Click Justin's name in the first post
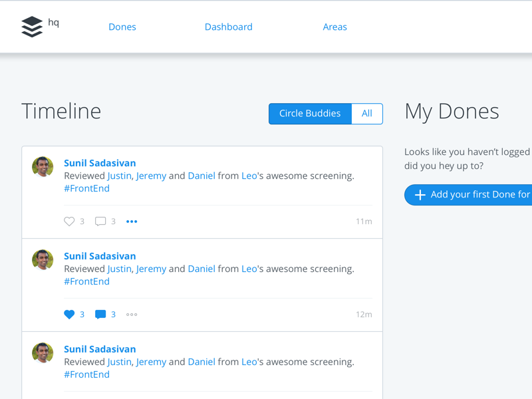The image size is (532, 399). [119, 176]
